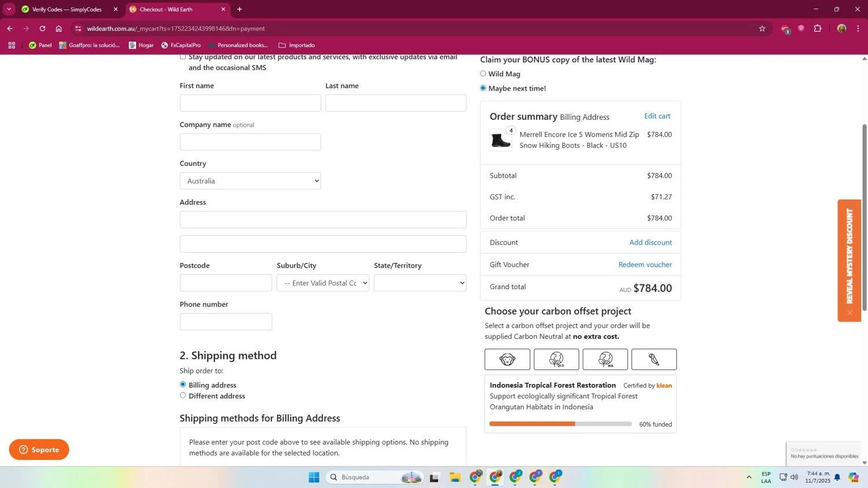
Task: Go back with the browser back arrow
Action: pos(10,28)
